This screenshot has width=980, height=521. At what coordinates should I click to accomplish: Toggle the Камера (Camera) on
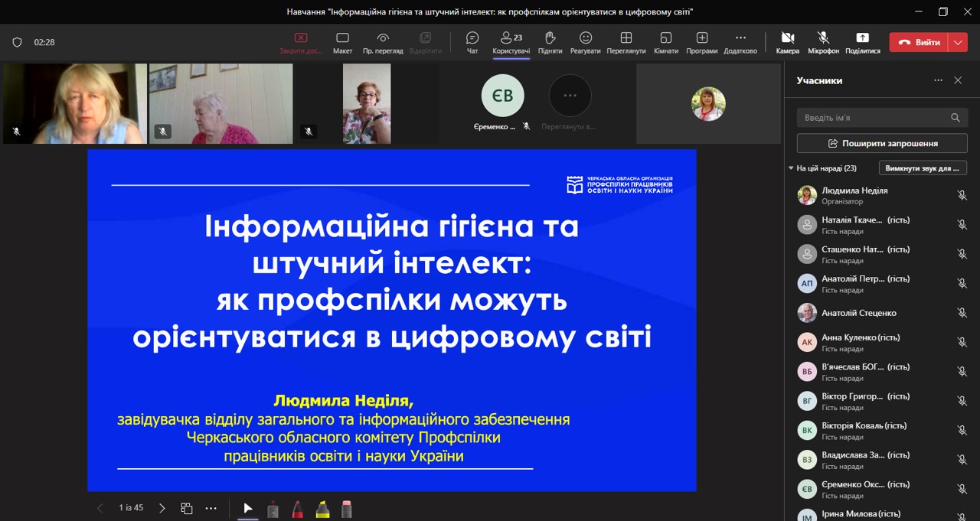(787, 43)
